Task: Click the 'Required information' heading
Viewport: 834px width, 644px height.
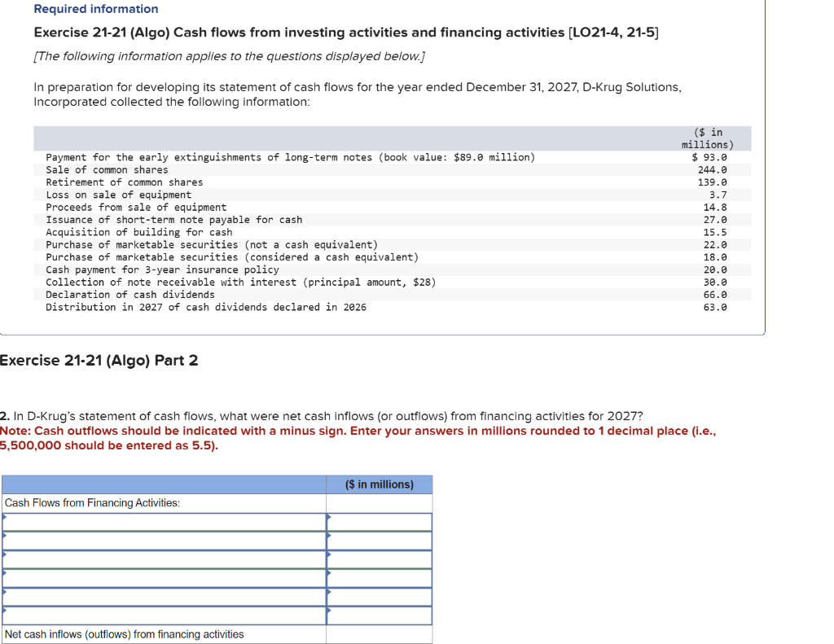Action: pos(96,9)
